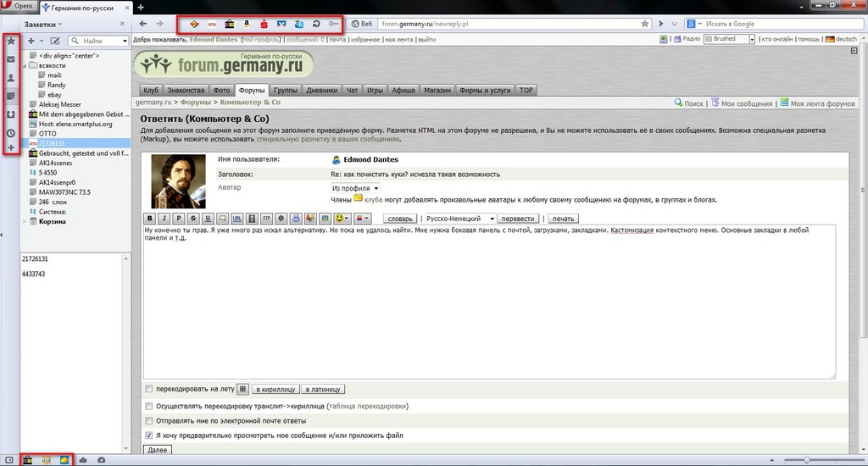This screenshot has height=466, width=868.
Task: Open the text color dropdown in editor
Action: [x=362, y=219]
